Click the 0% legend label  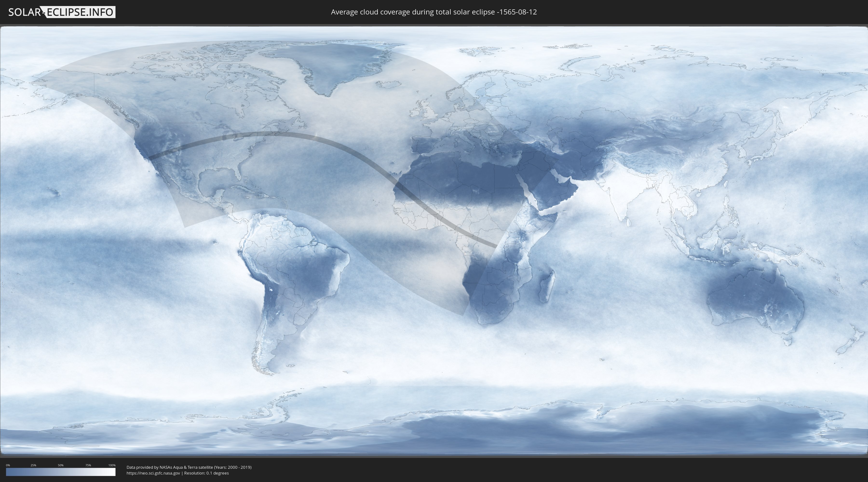pyautogui.click(x=8, y=465)
